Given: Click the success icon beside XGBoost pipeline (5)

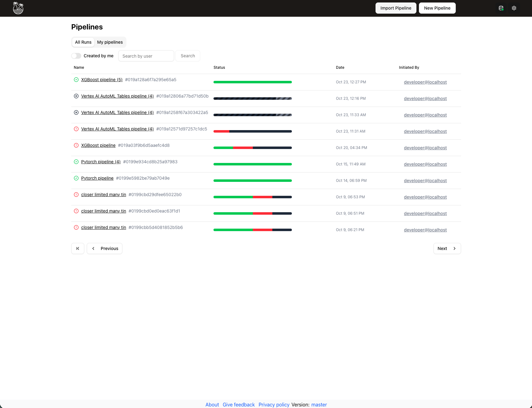Looking at the screenshot, I should [76, 80].
